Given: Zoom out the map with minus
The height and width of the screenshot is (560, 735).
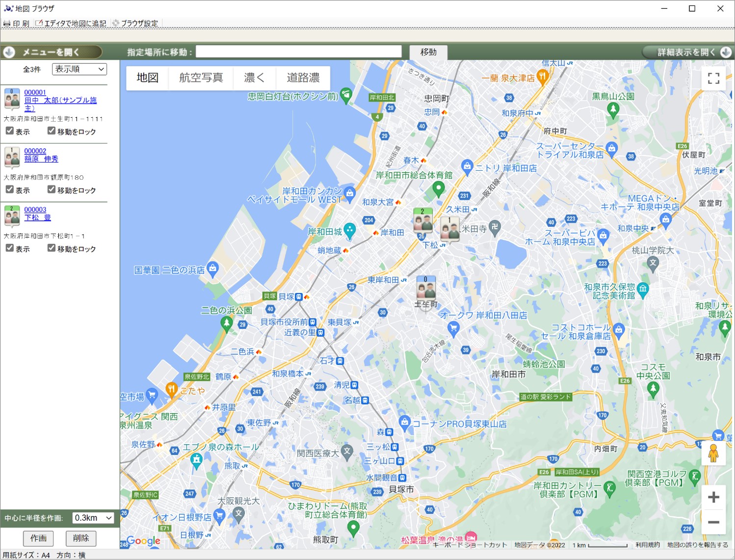Looking at the screenshot, I should 713,522.
